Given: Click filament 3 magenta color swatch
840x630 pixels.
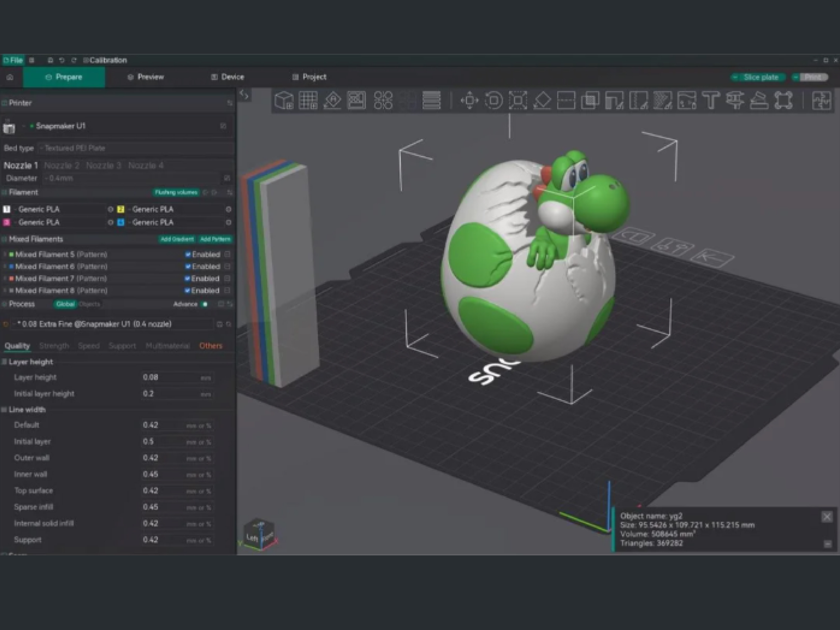Looking at the screenshot, I should [x=7, y=223].
